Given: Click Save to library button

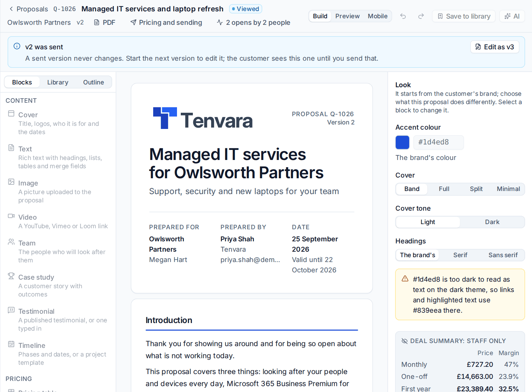Looking at the screenshot, I should click(464, 16).
